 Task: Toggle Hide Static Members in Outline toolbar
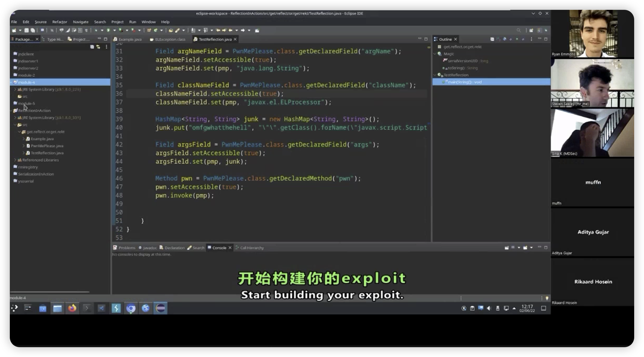[x=510, y=39]
